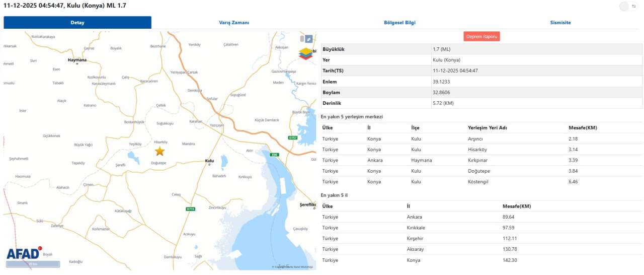Click the D757 road shield icon
This screenshot has width=644, height=275.
[293, 137]
